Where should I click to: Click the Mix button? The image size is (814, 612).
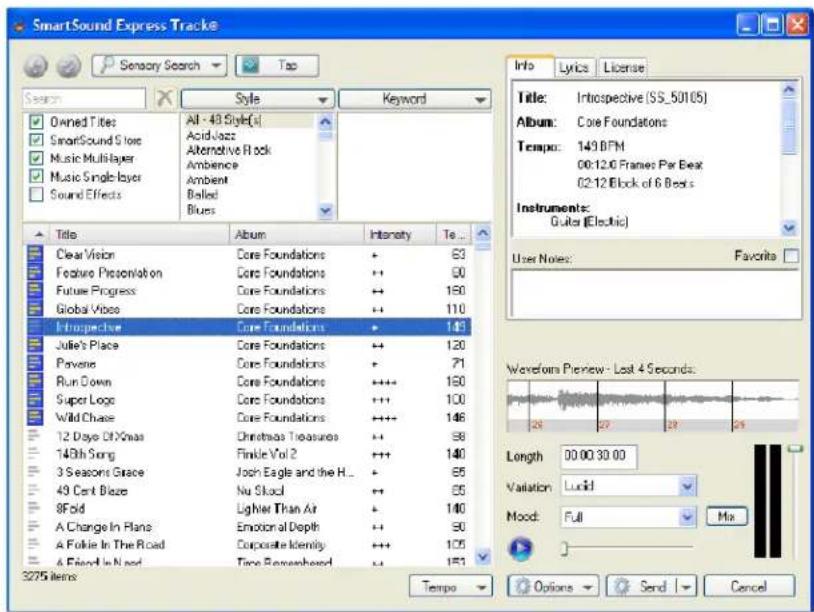(x=726, y=516)
